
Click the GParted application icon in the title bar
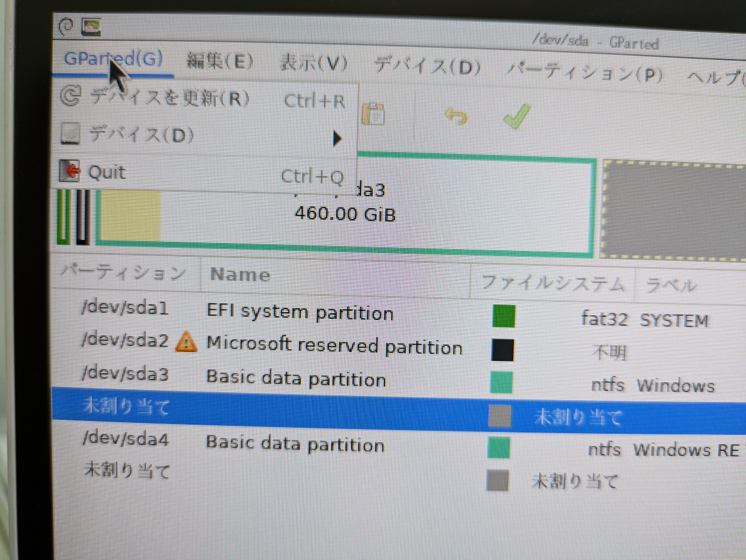pos(91,26)
